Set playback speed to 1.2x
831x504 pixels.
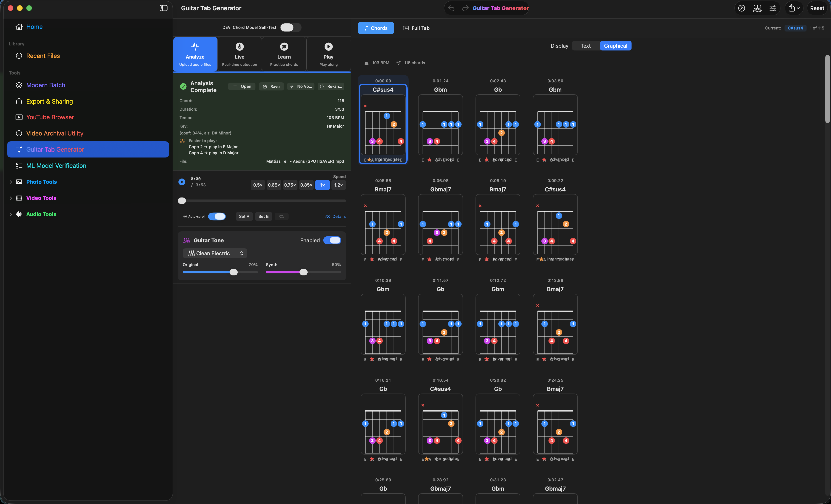[339, 185]
